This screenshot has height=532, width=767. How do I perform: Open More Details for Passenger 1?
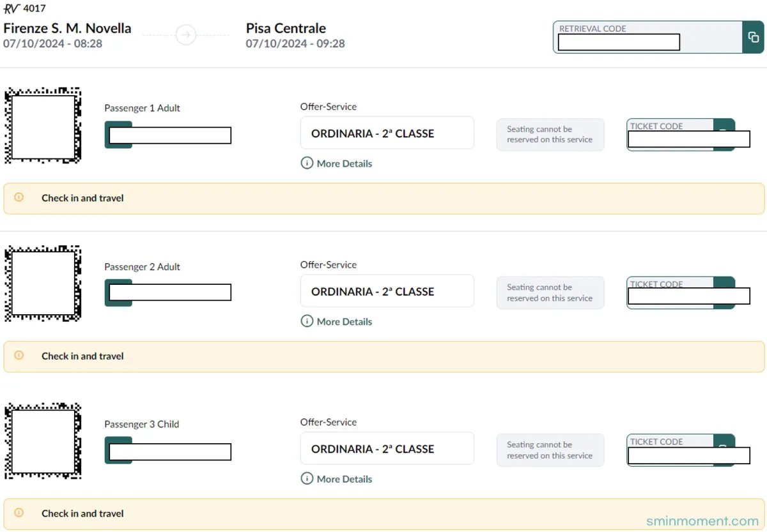[344, 163]
